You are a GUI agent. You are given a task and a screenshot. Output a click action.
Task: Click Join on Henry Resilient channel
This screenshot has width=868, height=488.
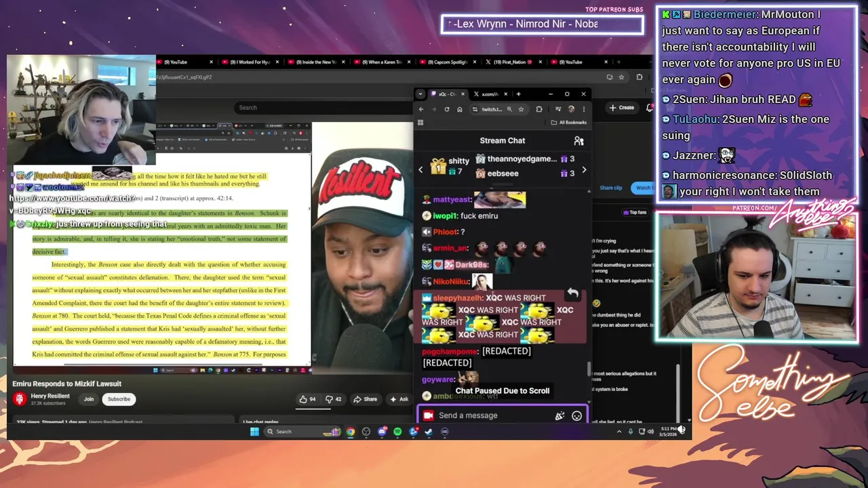(x=89, y=399)
